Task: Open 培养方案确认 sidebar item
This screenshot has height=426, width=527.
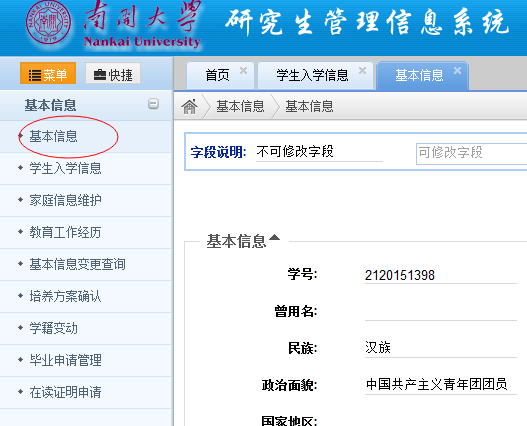Action: point(66,296)
